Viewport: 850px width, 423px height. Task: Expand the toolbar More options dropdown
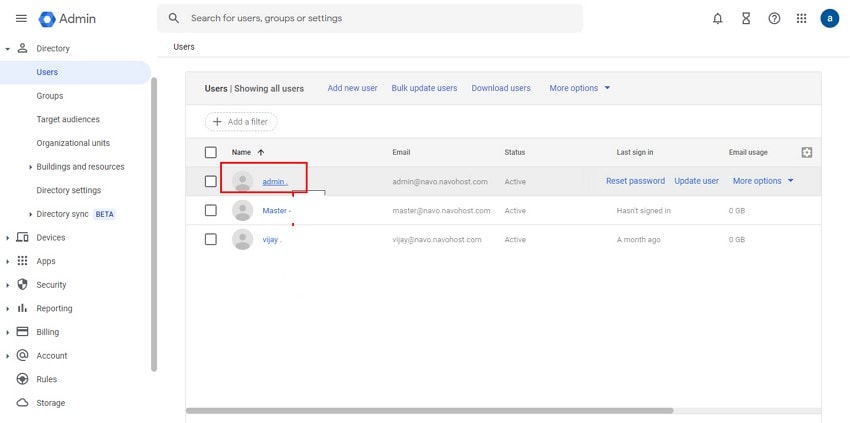tap(579, 88)
